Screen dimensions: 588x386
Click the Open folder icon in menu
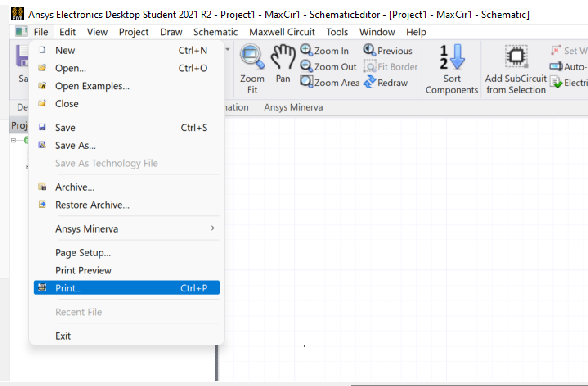coord(42,68)
